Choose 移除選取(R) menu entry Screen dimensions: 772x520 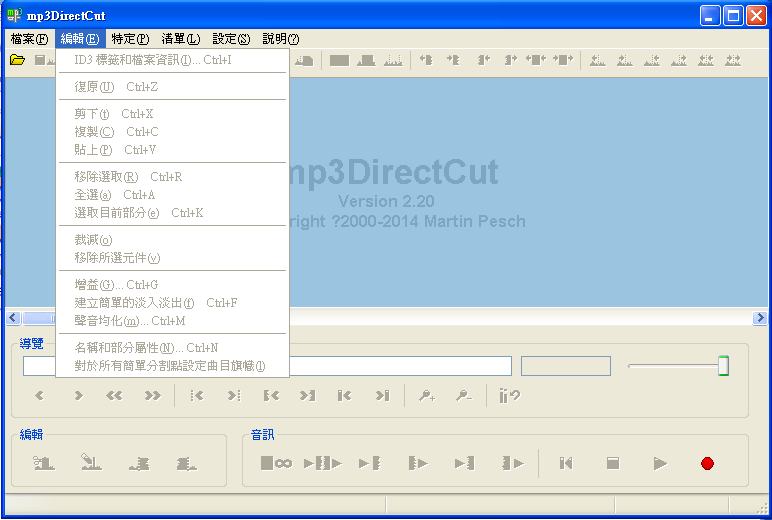(172, 177)
